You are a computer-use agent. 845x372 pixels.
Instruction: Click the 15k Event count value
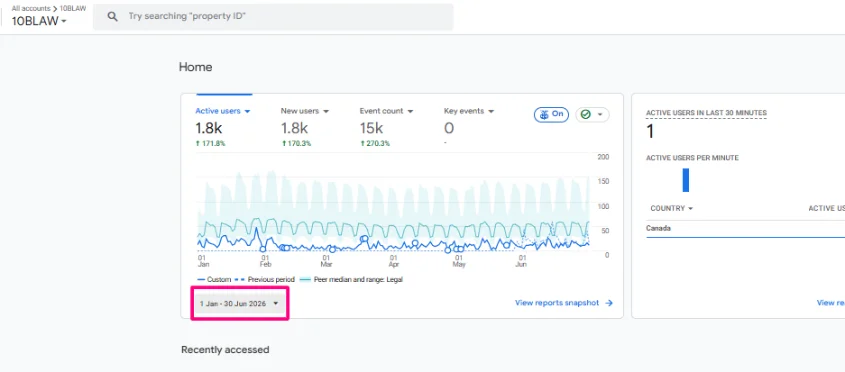(x=371, y=128)
